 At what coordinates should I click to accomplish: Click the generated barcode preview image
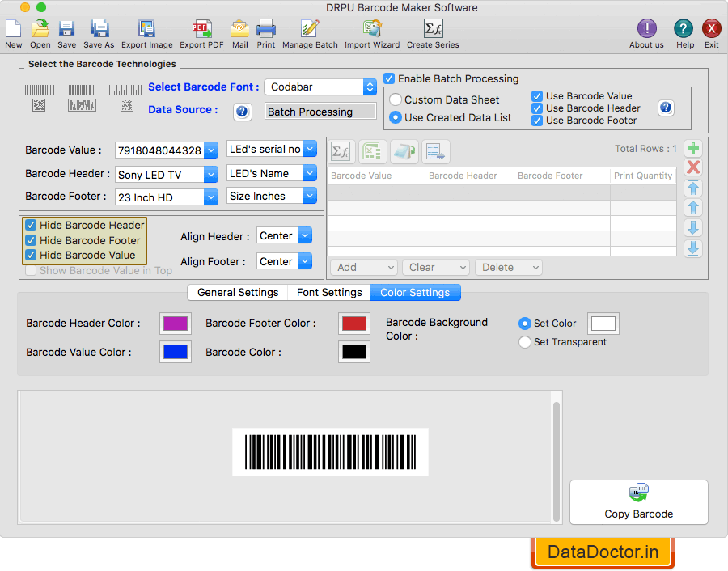tap(330, 452)
